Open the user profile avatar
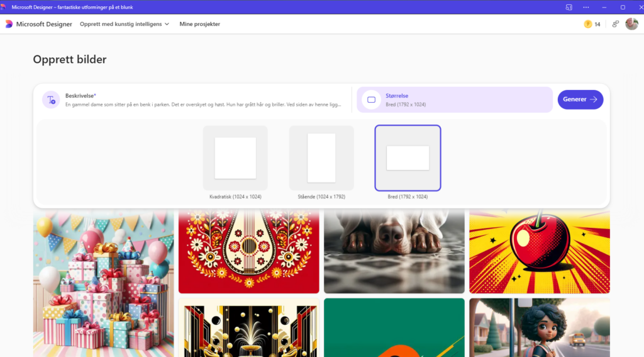 (x=631, y=24)
